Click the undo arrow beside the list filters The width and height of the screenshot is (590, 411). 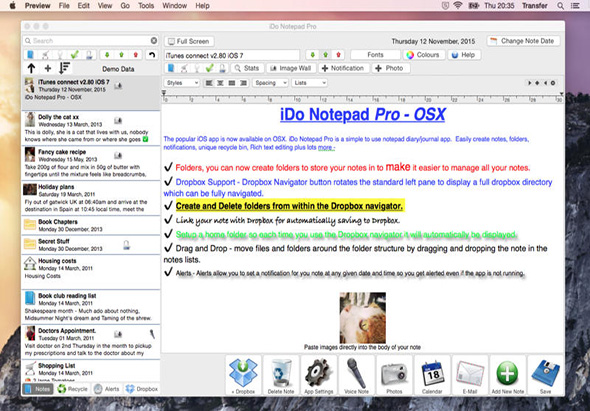[x=152, y=55]
